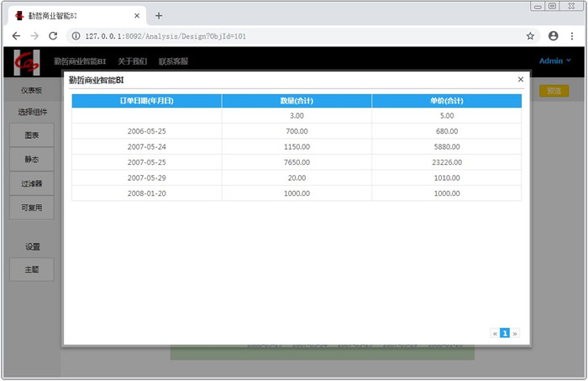Expand the Admin user dropdown
This screenshot has height=381, width=588.
tap(554, 61)
